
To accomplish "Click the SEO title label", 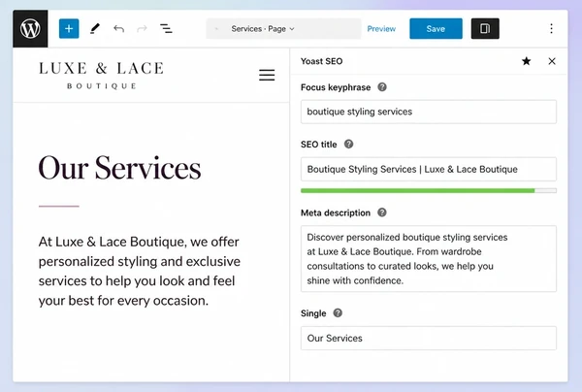I will (319, 145).
